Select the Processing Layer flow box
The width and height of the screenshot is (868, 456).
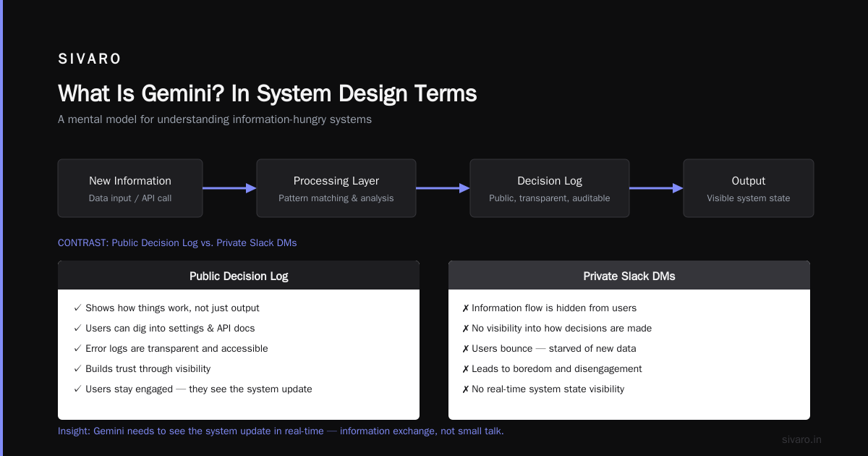[336, 188]
